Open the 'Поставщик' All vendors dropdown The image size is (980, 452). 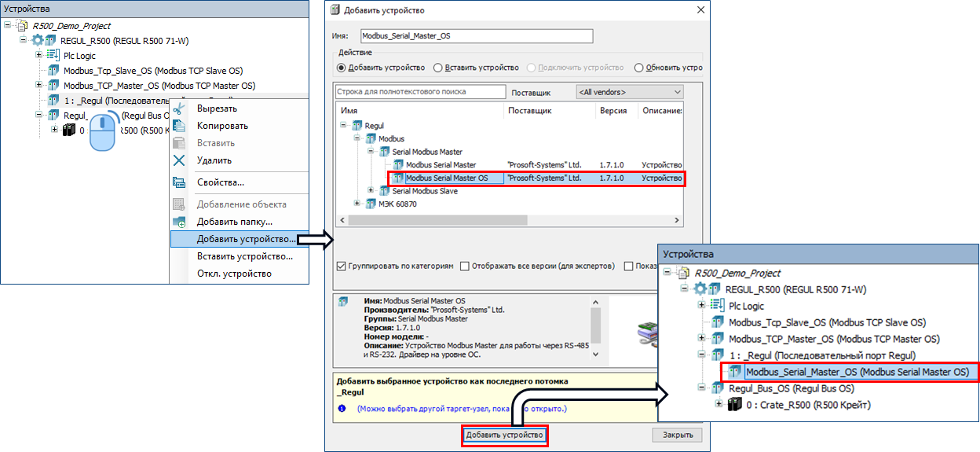click(630, 92)
